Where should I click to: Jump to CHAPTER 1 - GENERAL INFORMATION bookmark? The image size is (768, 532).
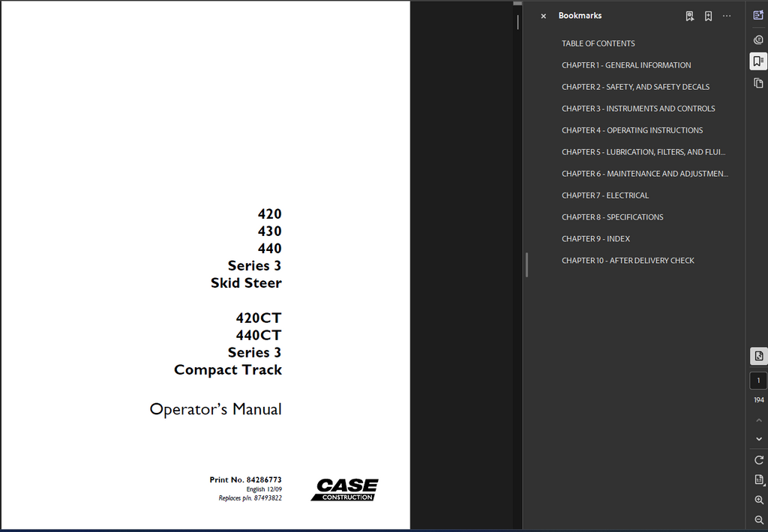(626, 65)
